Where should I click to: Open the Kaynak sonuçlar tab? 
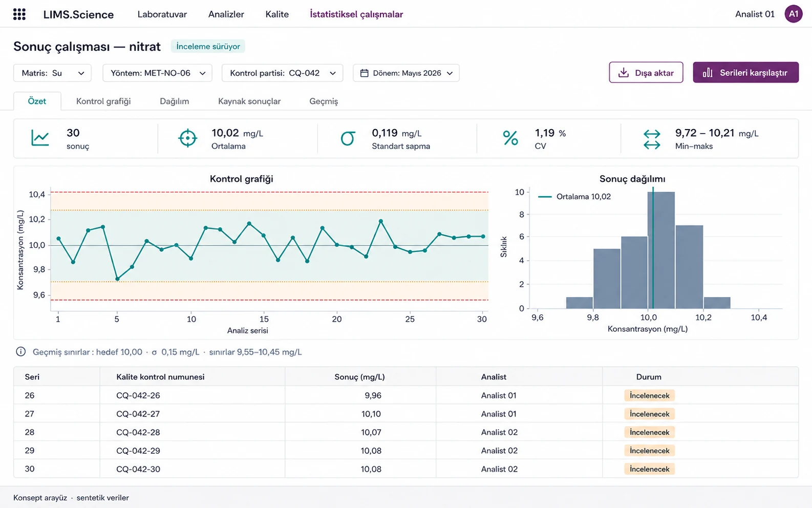pyautogui.click(x=249, y=101)
